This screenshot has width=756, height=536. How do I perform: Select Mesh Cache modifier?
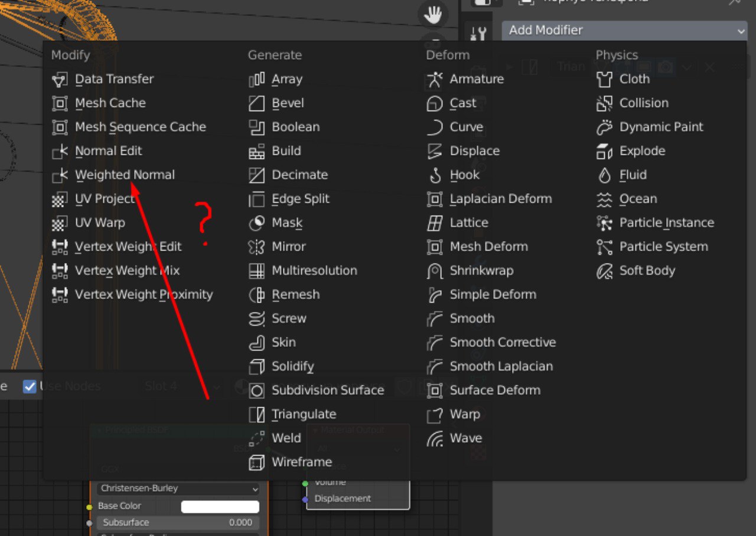pos(110,103)
